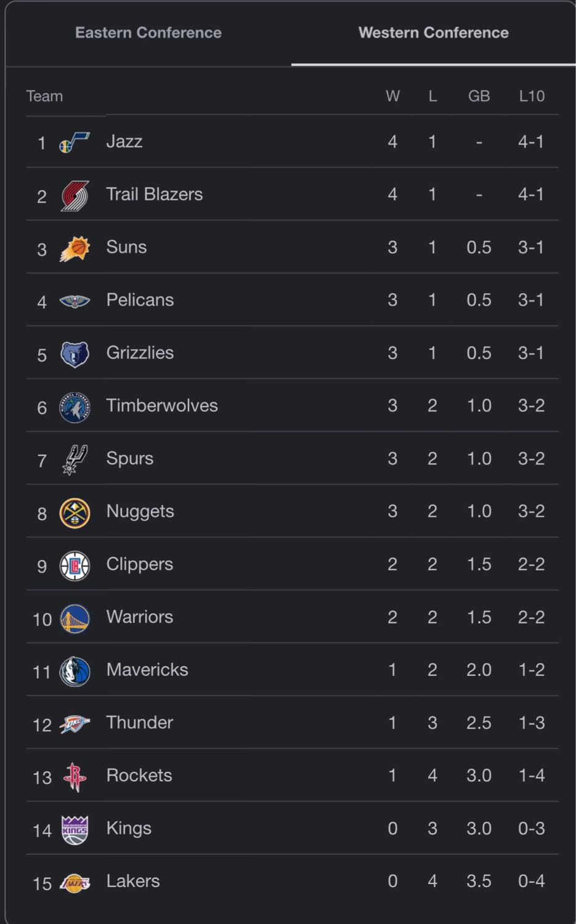Click the Timberwolves logo icon
The height and width of the screenshot is (924, 576).
(75, 407)
